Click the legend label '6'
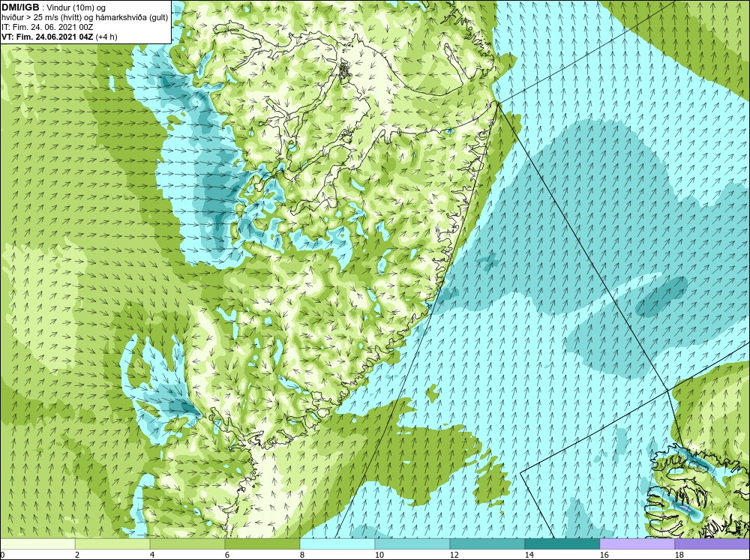This screenshot has height=560, width=750. [226, 555]
